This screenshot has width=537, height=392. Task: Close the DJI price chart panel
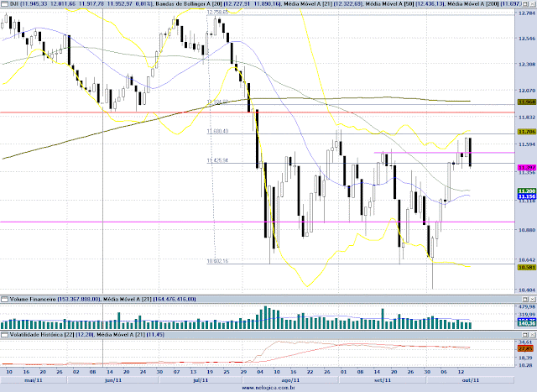533,3
